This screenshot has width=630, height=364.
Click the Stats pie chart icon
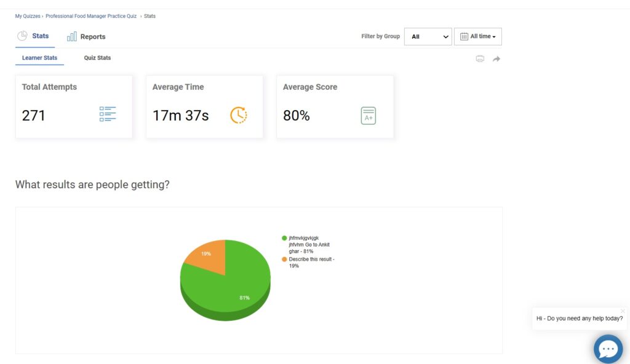(x=22, y=36)
